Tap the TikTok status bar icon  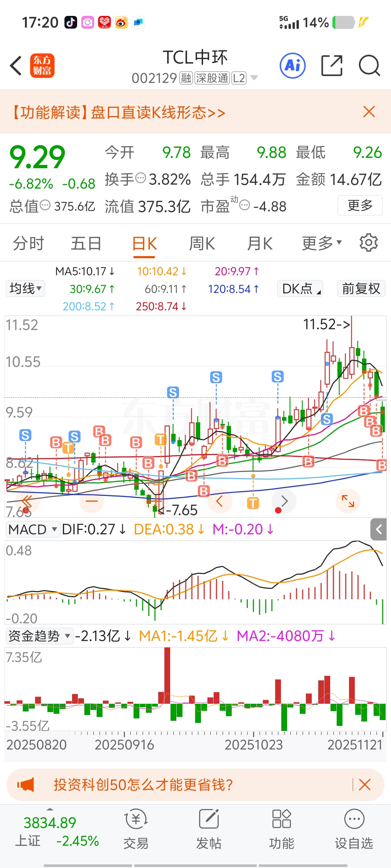(71, 22)
